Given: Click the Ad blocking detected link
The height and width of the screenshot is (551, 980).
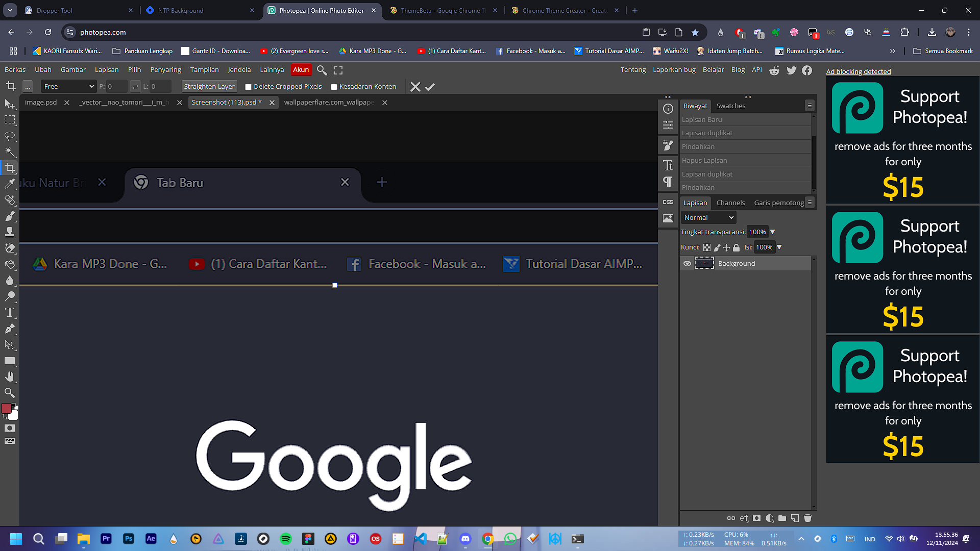Looking at the screenshot, I should (859, 71).
